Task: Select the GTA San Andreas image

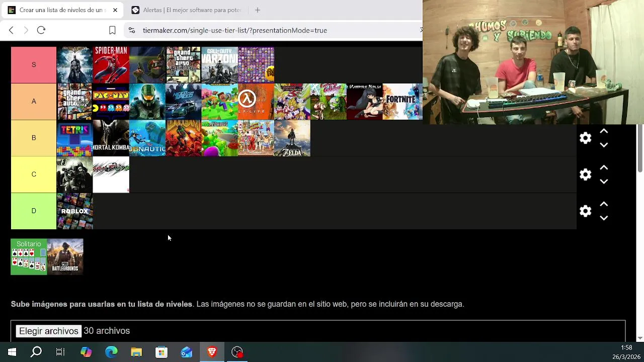Action: click(x=184, y=65)
